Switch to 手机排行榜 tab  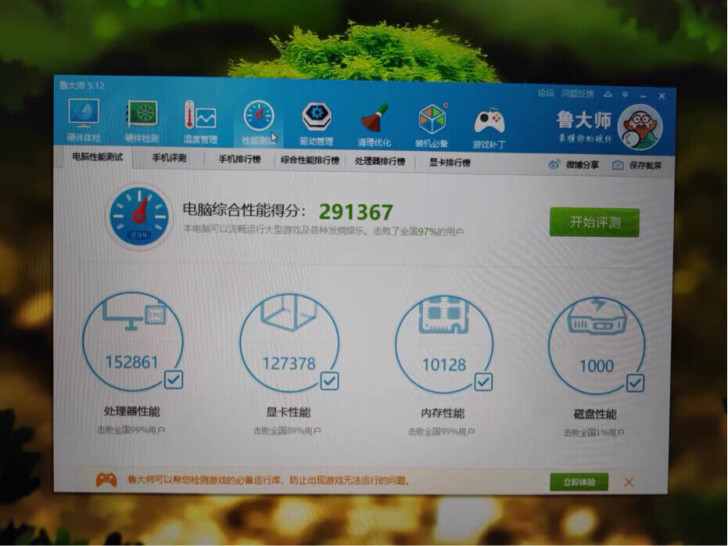[x=240, y=159]
